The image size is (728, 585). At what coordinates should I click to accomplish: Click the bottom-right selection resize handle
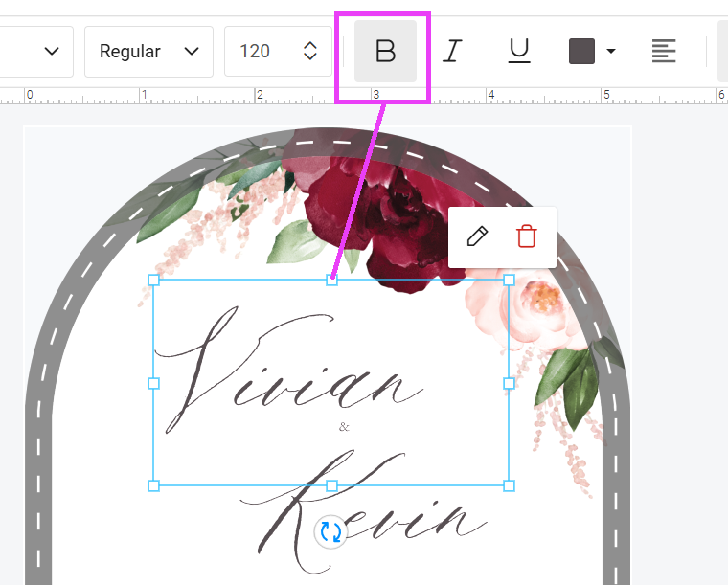point(509,485)
